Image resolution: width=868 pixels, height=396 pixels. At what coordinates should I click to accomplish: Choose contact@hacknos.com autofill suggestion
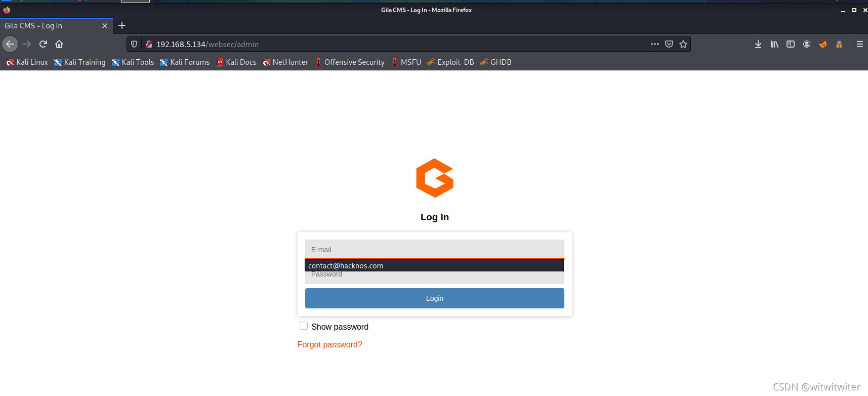434,265
